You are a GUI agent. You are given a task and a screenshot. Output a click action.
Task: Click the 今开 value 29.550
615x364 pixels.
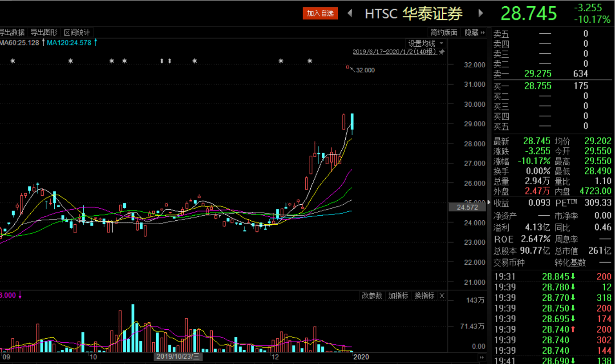point(598,151)
